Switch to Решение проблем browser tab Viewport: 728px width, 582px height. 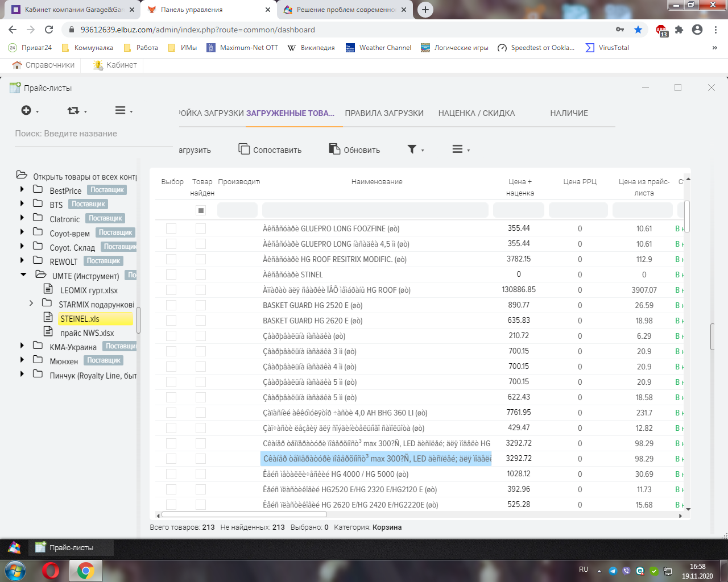click(344, 10)
